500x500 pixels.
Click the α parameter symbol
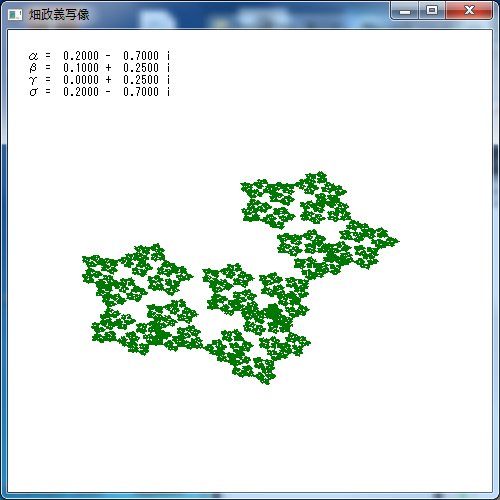pos(33,56)
